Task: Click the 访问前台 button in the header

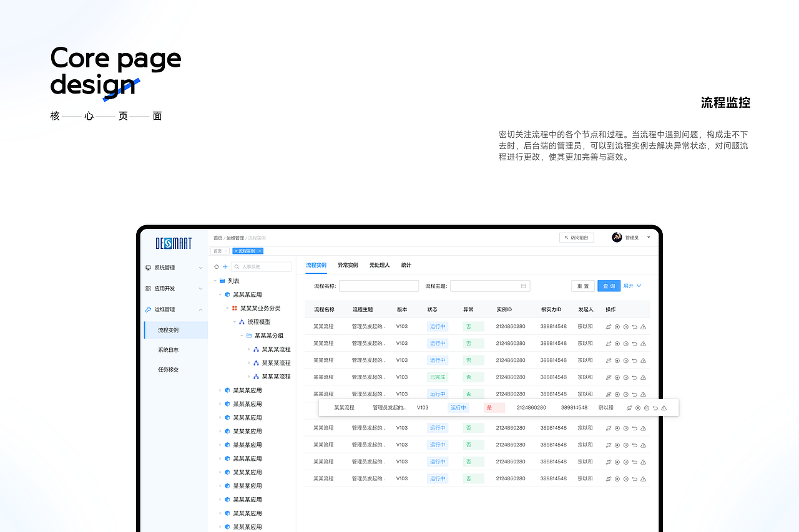Action: click(x=576, y=237)
